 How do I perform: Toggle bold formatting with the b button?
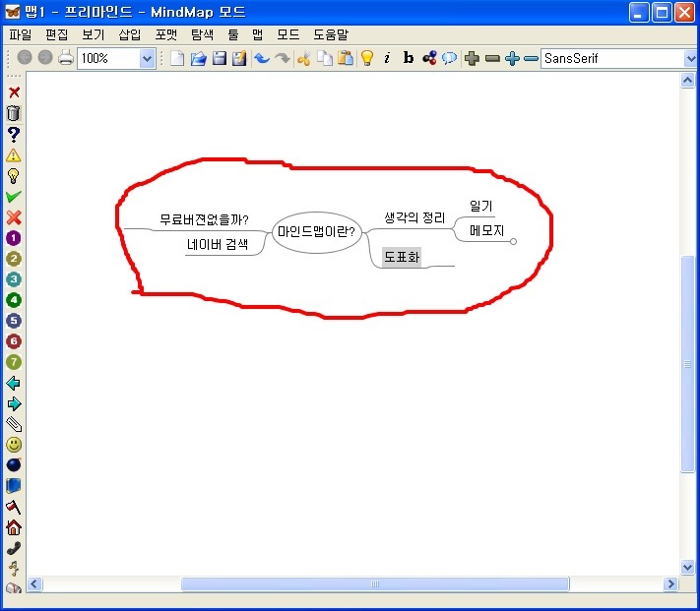coord(409,58)
